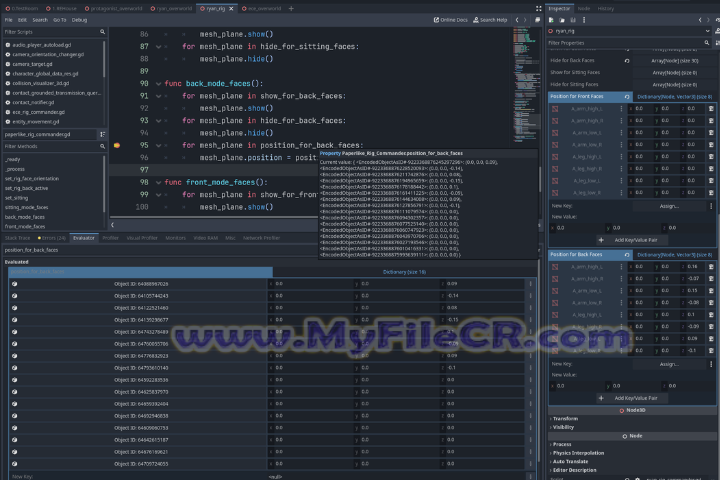Expand the Visibility section
This screenshot has width=720, height=480.
(x=562, y=427)
